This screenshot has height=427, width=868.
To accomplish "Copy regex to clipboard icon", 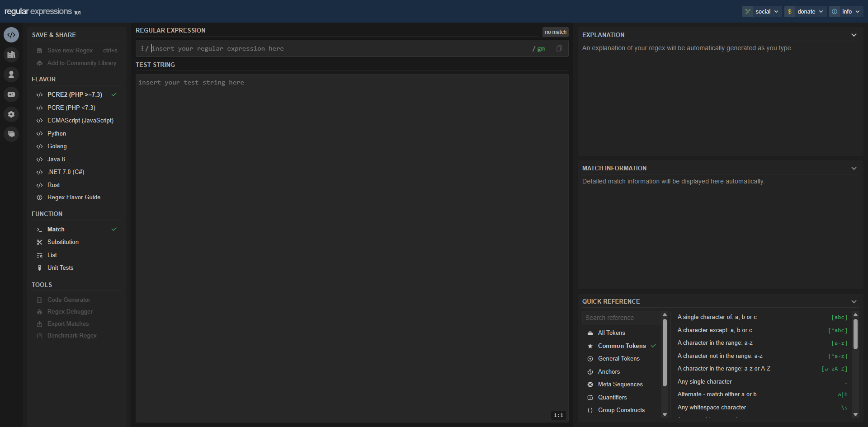I will point(559,48).
